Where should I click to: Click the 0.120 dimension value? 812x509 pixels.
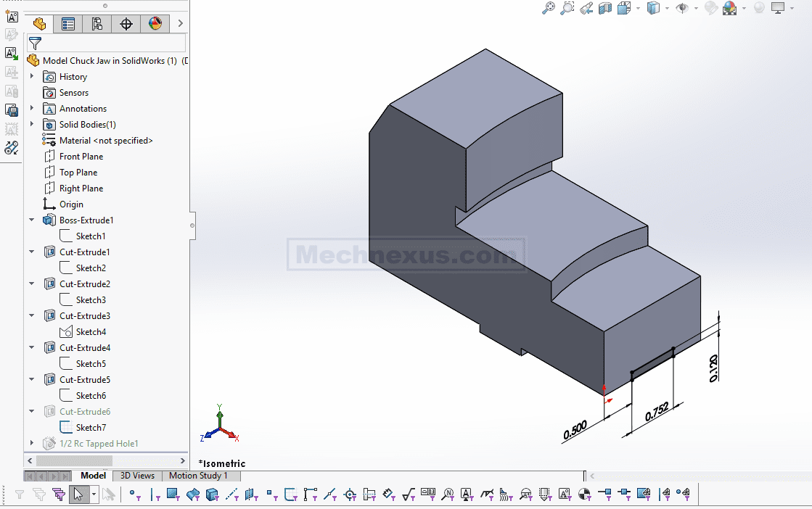[x=713, y=368]
